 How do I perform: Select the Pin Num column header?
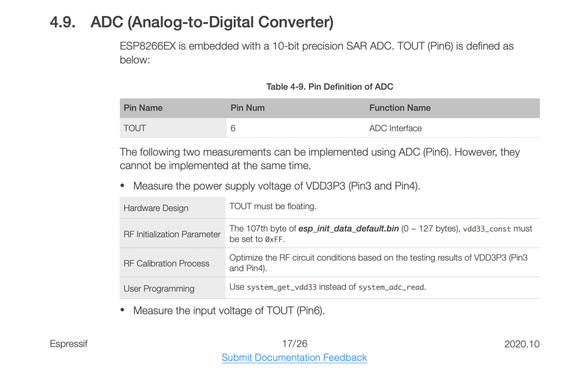click(x=247, y=108)
